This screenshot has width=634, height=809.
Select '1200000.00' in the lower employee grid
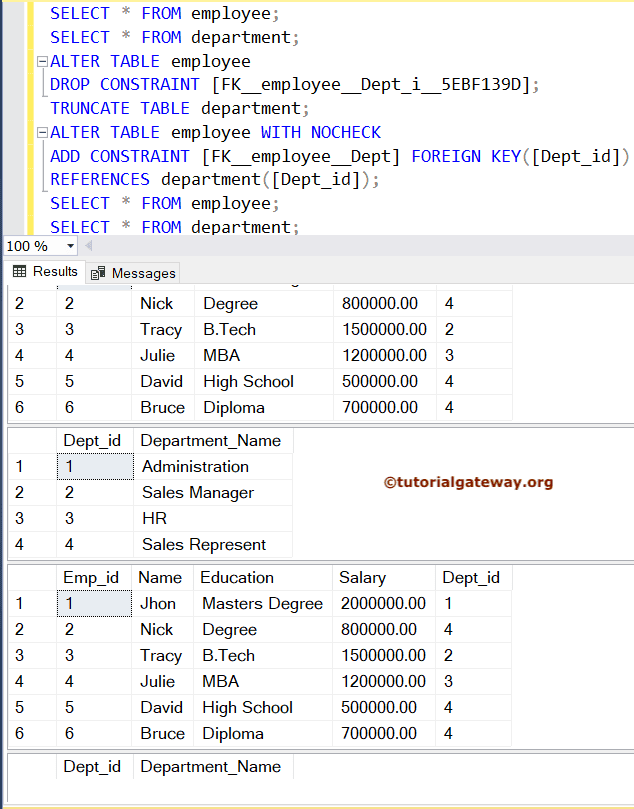tap(384, 682)
